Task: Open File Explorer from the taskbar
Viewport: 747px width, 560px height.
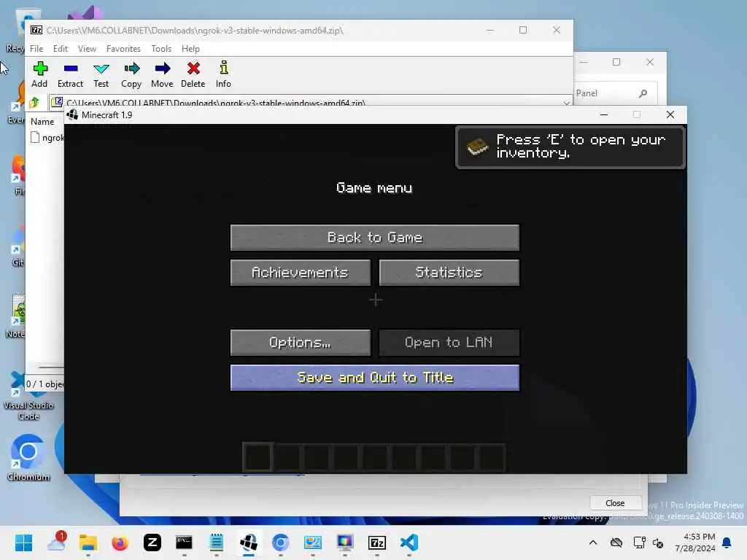Action: point(88,542)
